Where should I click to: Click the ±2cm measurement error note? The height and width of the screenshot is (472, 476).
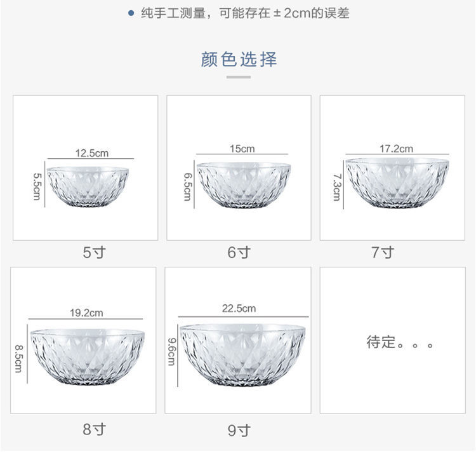pos(244,13)
